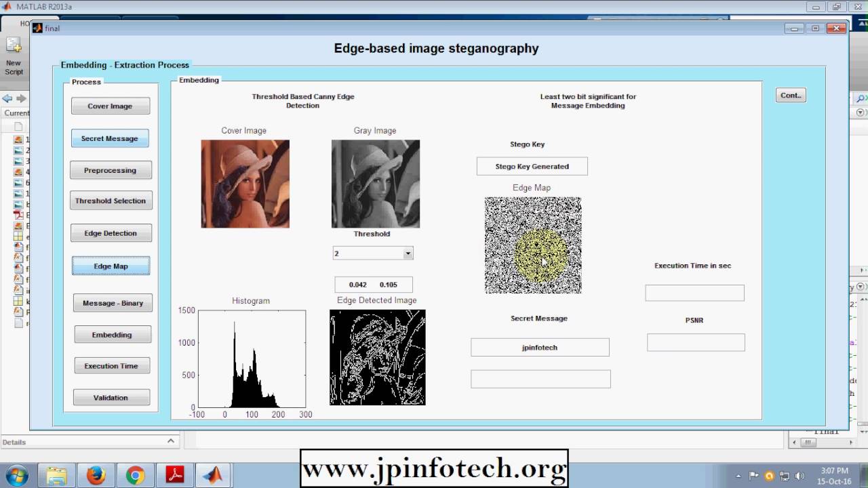Click the Details panel label
The width and height of the screenshot is (868, 488).
pyautogui.click(x=14, y=442)
